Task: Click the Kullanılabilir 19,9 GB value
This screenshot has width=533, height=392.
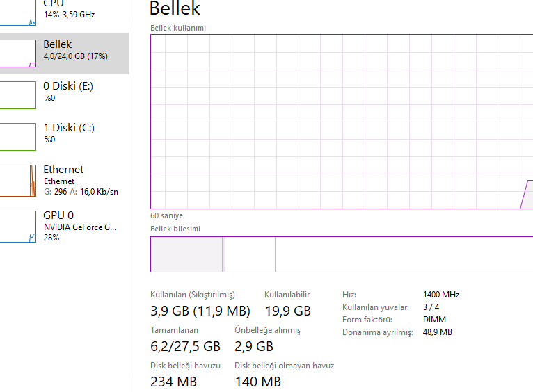Action: (287, 311)
